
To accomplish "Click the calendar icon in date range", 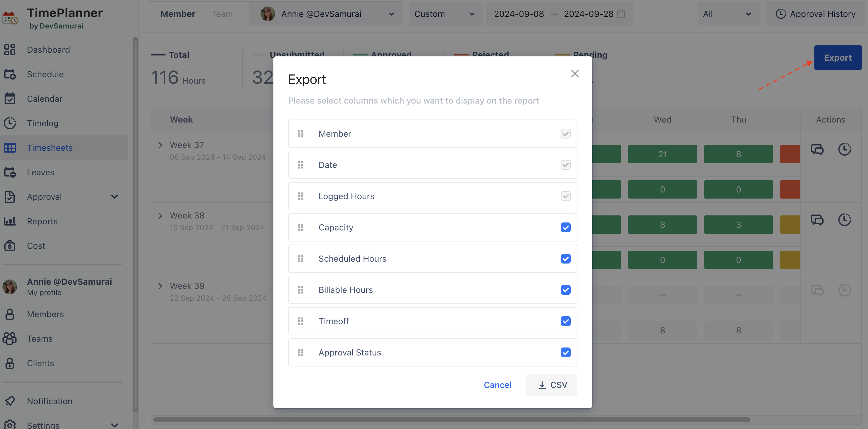I will click(621, 14).
